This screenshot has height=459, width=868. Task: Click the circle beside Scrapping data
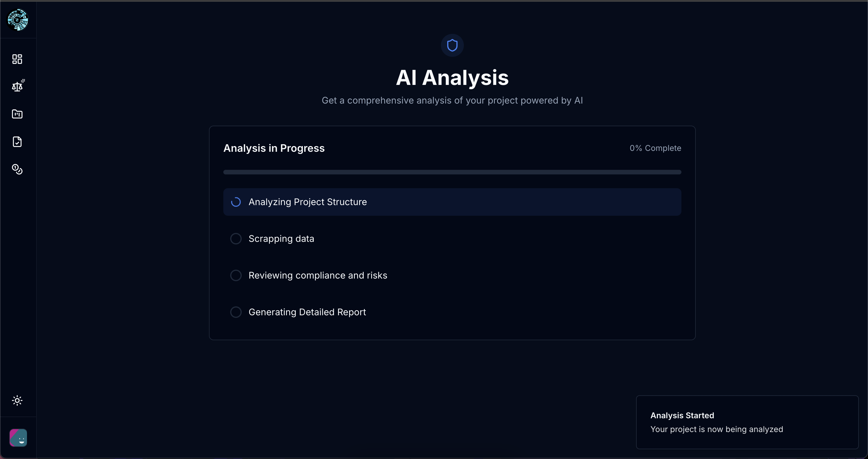point(236,239)
